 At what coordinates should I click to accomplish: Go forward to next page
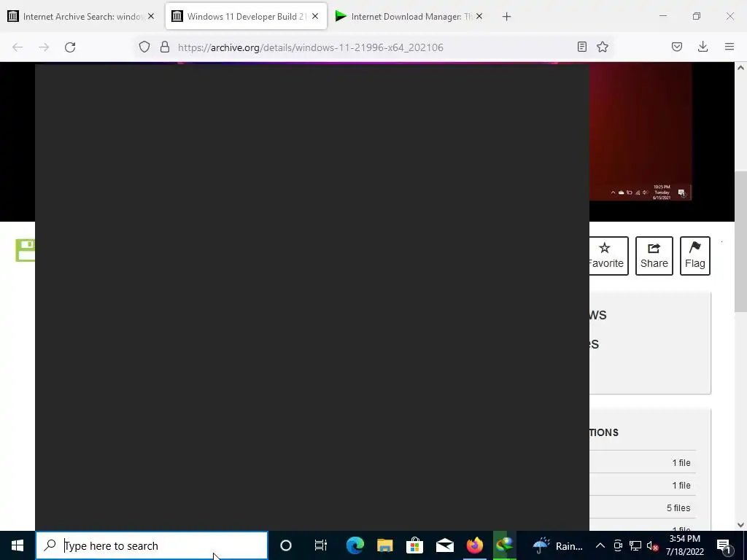[44, 47]
